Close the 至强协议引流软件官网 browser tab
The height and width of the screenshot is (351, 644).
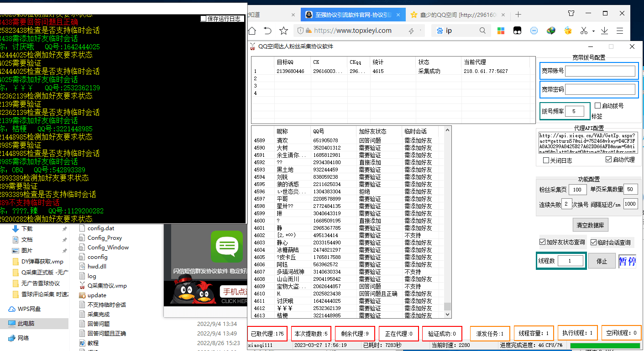[x=398, y=15]
